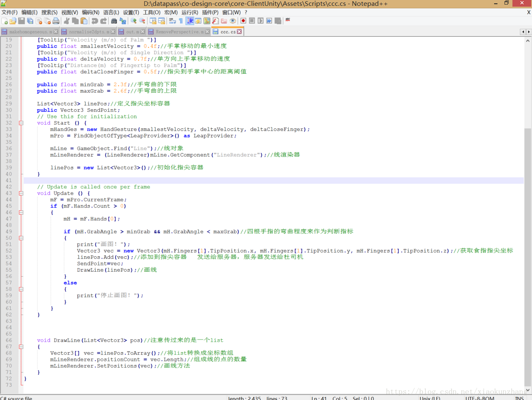This screenshot has width=532, height=400.
Task: Open the 视图(V) menu
Action: tap(70, 12)
